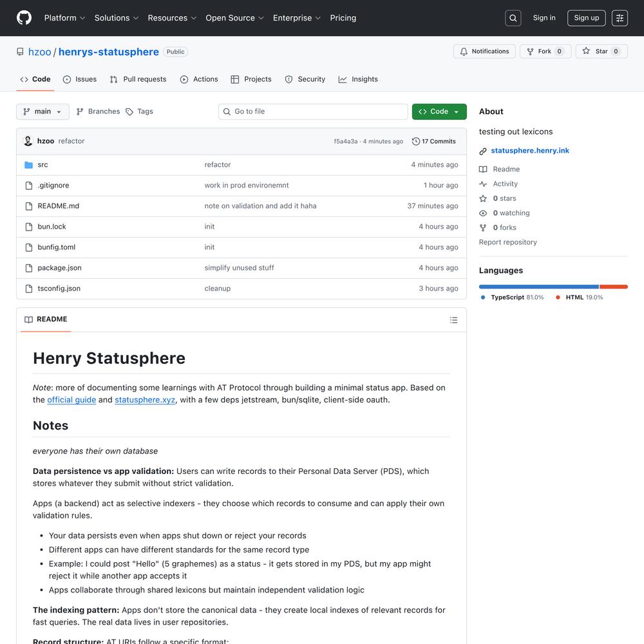Click the TypeScript 81.0% language entry
The height and width of the screenshot is (644, 644).
512,298
